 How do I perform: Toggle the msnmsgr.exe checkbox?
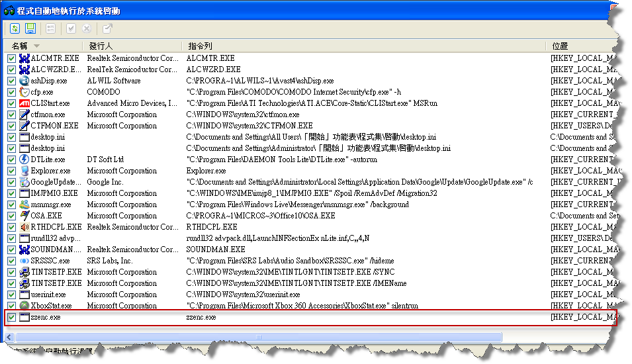11,205
